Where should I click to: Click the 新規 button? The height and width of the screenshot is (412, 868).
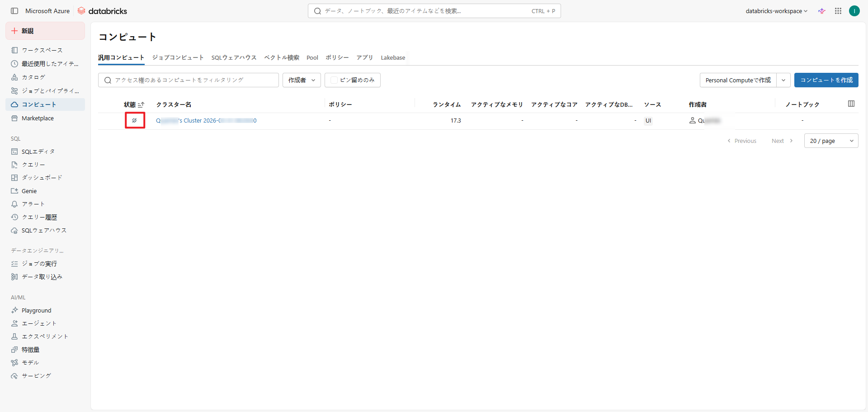[45, 31]
